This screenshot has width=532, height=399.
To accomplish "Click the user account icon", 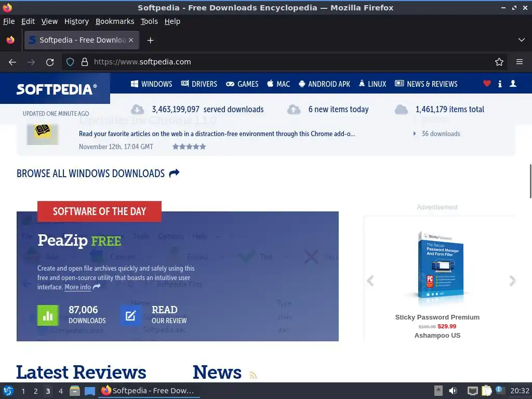I will (x=513, y=84).
